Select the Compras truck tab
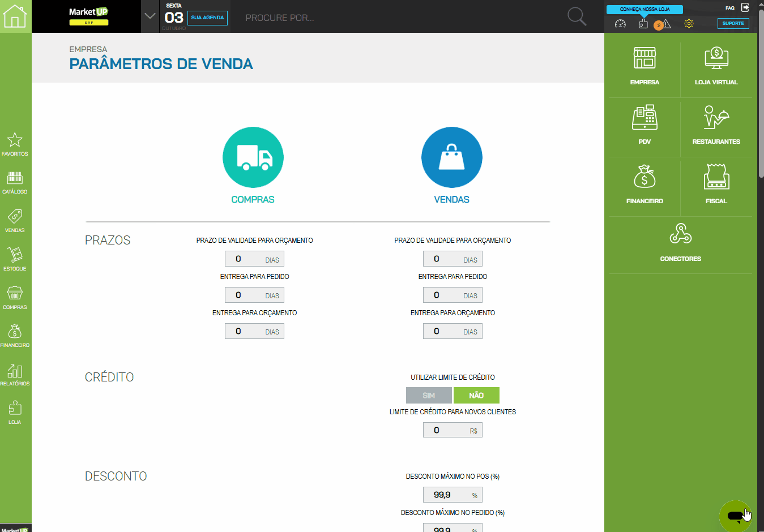Viewport: 764px width, 532px height. click(x=253, y=157)
